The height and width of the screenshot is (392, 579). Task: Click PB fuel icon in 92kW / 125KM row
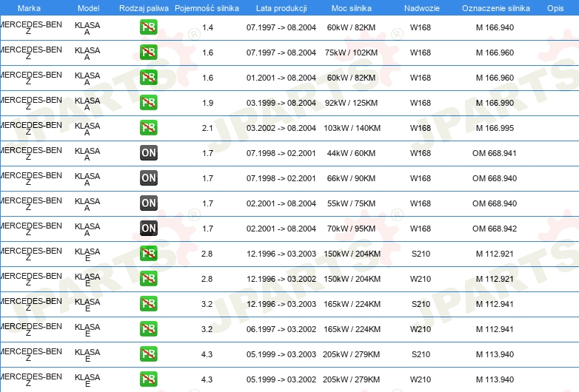(x=148, y=103)
